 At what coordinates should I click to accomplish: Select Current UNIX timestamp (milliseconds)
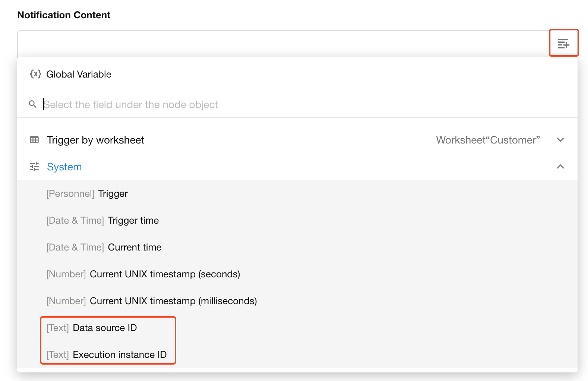[152, 301]
